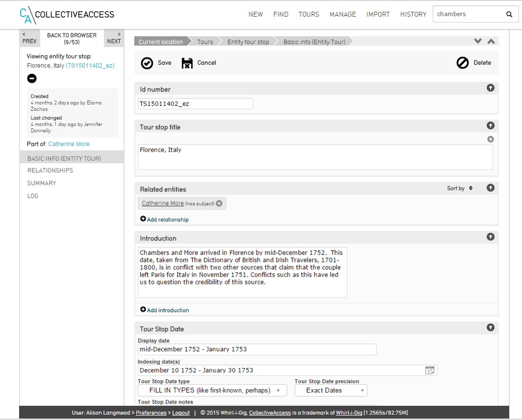The height and width of the screenshot is (420, 522).
Task: Open the TS15011402_ez identifier link
Action: pos(90,66)
